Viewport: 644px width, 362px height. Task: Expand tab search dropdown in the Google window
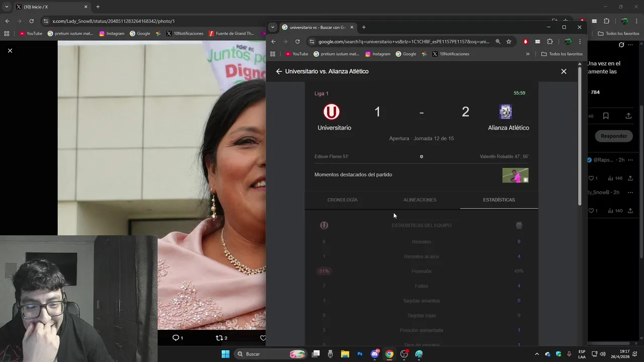272,27
